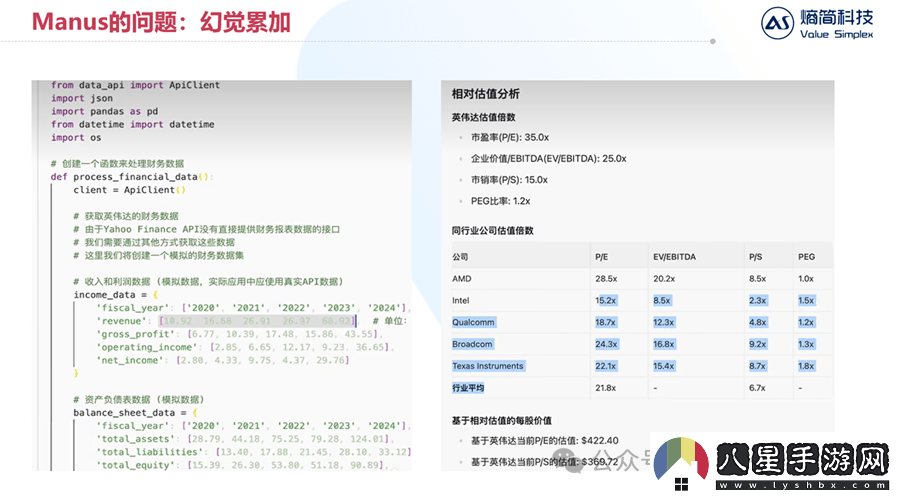Image resolution: width=900 pixels, height=496 pixels.
Task: Select the "# 收入和利润数据" comment line
Action: click(x=208, y=282)
